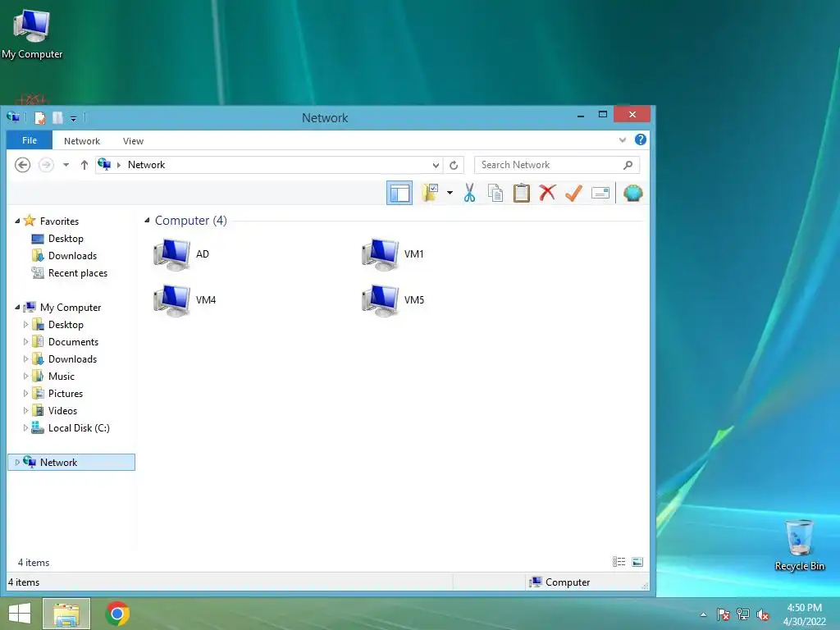Select Downloads under Favorites
The height and width of the screenshot is (630, 840).
coord(72,256)
